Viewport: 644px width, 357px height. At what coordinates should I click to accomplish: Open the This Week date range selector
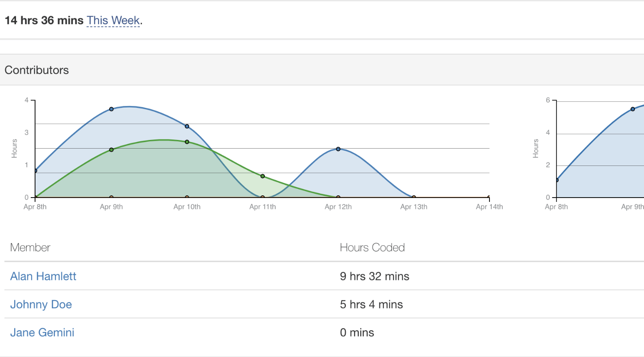[113, 20]
